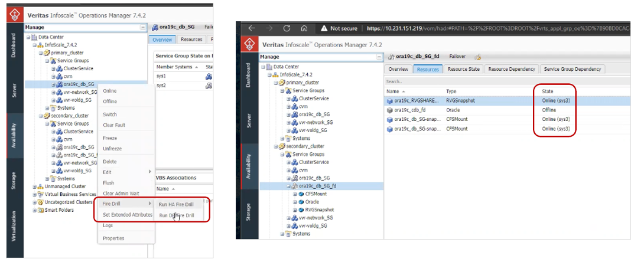Click ora19c_db_SG header icon in context-menu window
644x262 pixels.
point(155,28)
